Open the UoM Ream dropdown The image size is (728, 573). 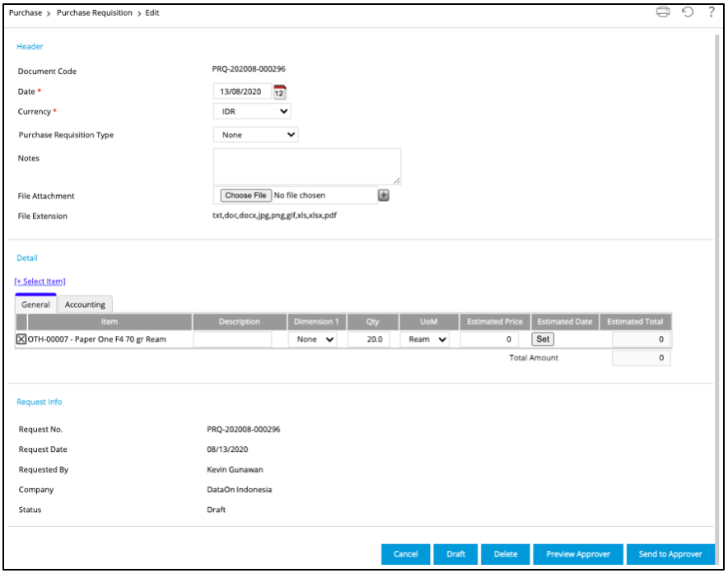tap(426, 339)
